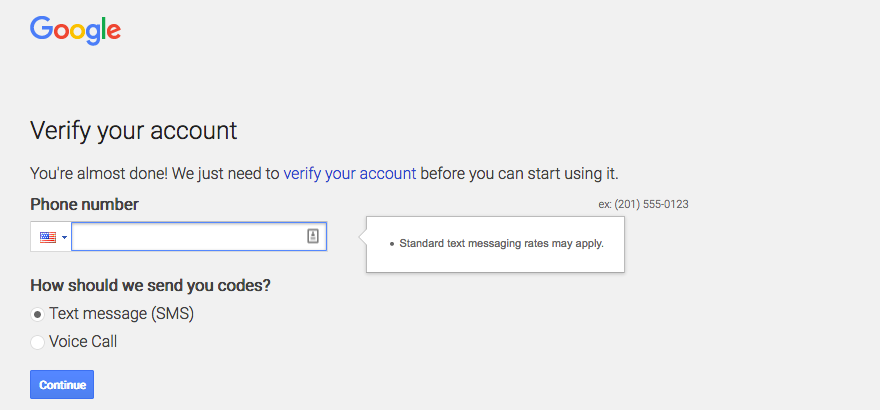Click the blue "verify your account" link

pos(349,173)
